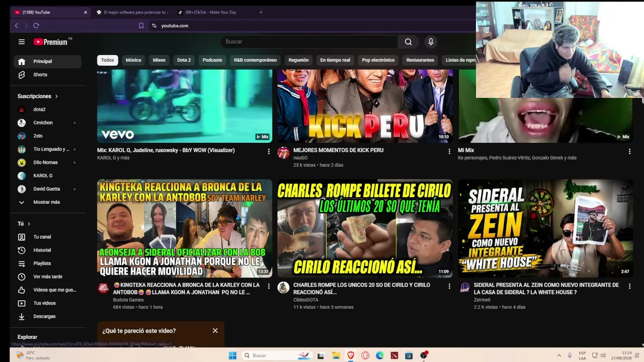
Task: Select the Podcasts filter chip
Action: click(x=212, y=60)
